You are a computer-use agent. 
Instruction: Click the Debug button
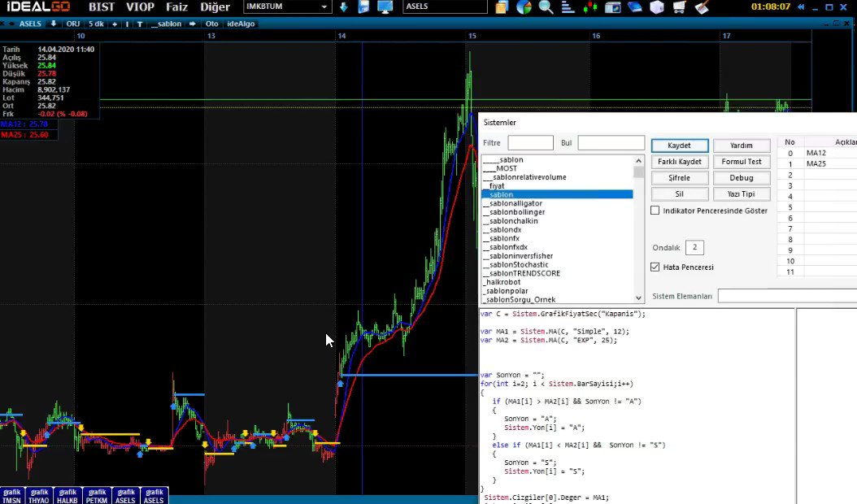coord(741,178)
